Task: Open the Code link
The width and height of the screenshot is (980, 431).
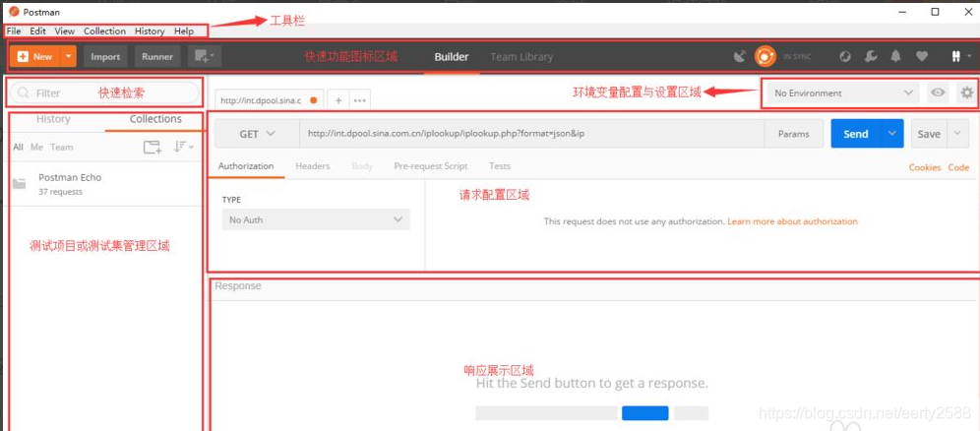Action: pyautogui.click(x=958, y=167)
